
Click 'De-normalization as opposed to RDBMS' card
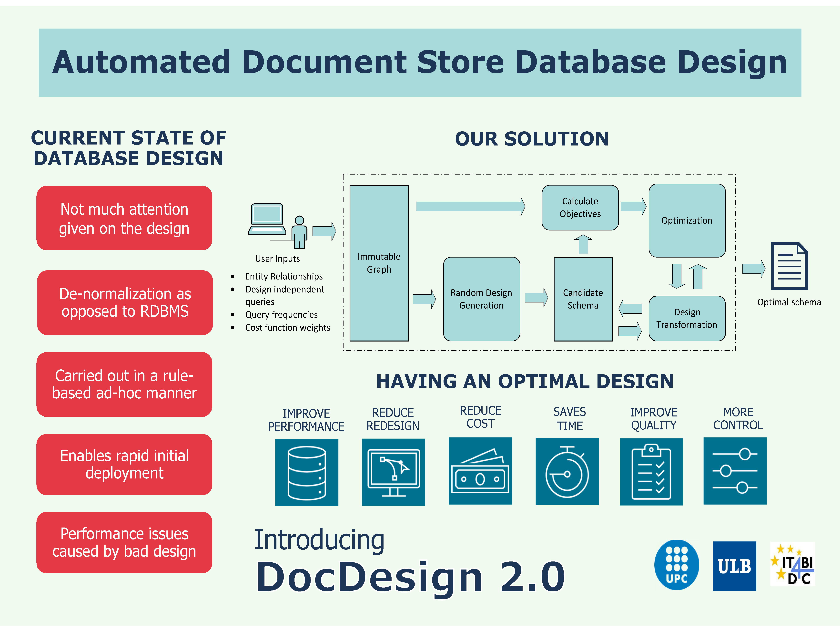[x=125, y=303]
